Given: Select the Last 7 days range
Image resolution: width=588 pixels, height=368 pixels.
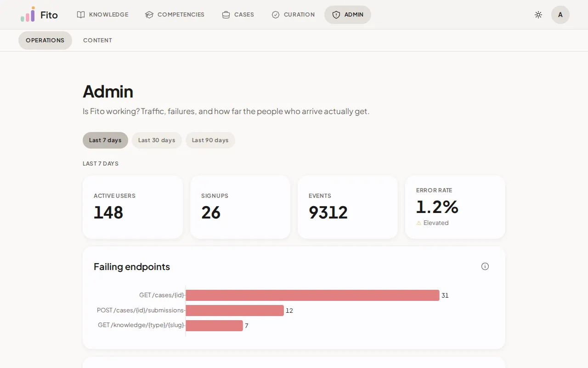Looking at the screenshot, I should pos(105,140).
